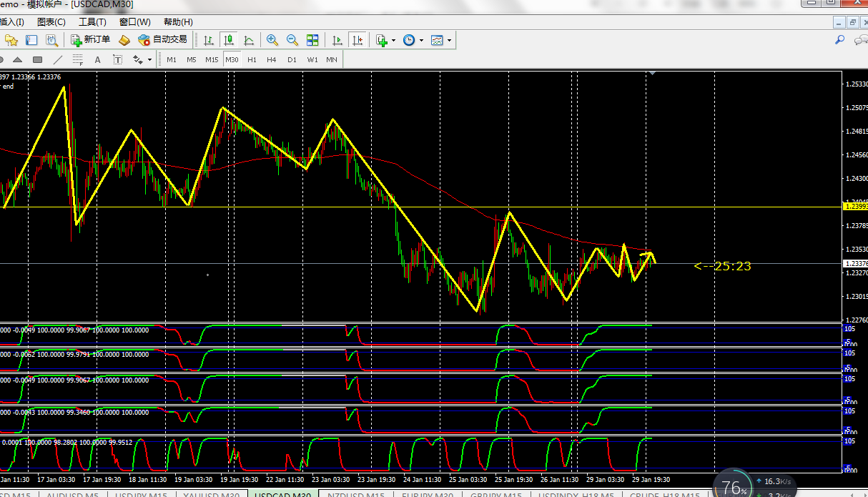Switch to the USDJPY,M15 chart tab

(x=141, y=495)
